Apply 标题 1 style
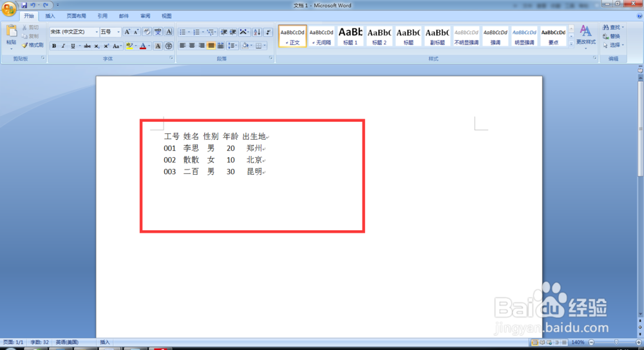The height and width of the screenshot is (350, 644). point(350,36)
